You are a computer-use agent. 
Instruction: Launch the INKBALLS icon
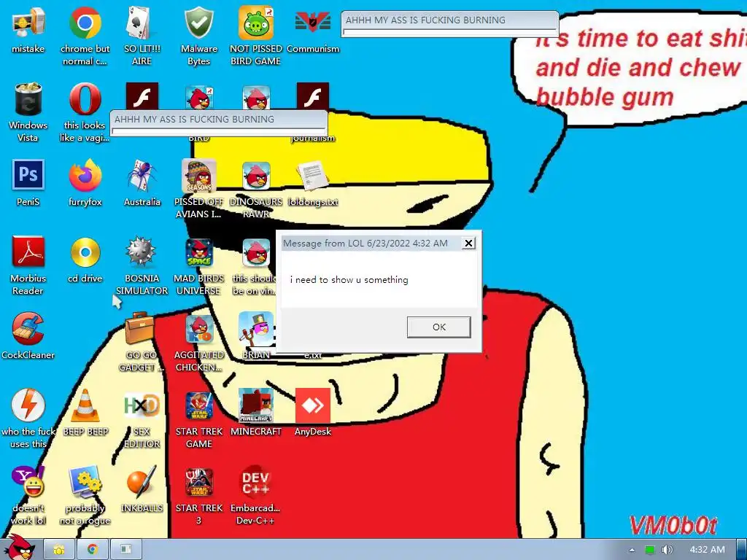point(142,482)
